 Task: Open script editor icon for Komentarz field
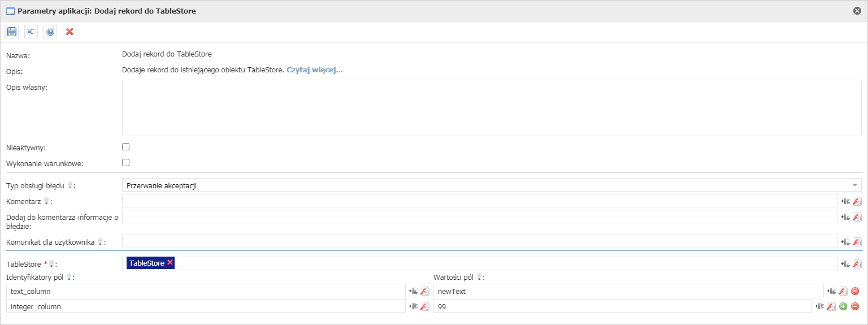[x=857, y=201]
